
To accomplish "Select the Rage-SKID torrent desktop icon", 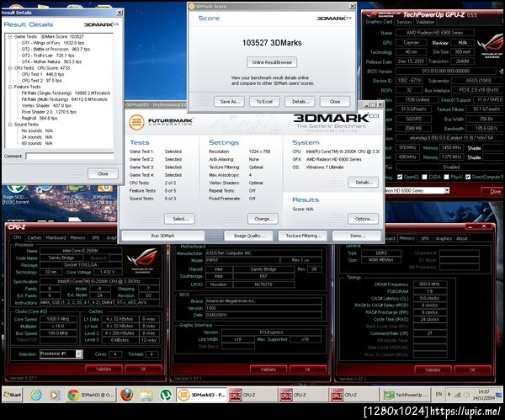I will [15, 194].
